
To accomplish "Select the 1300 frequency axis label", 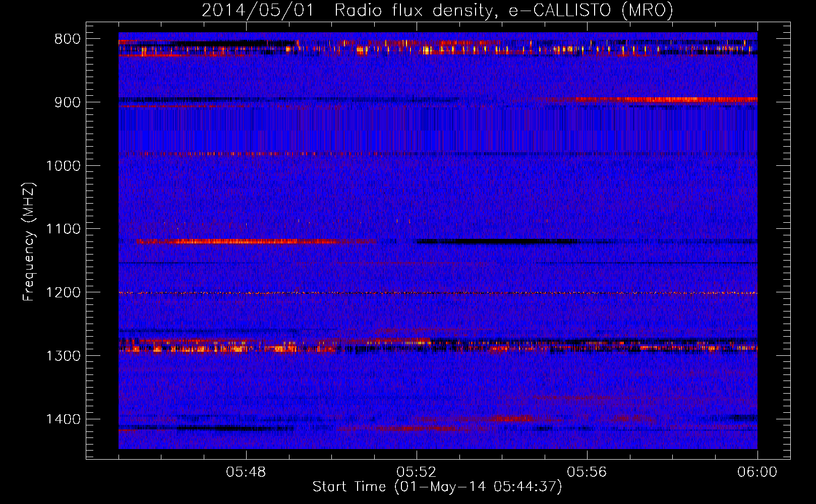I will pyautogui.click(x=64, y=356).
